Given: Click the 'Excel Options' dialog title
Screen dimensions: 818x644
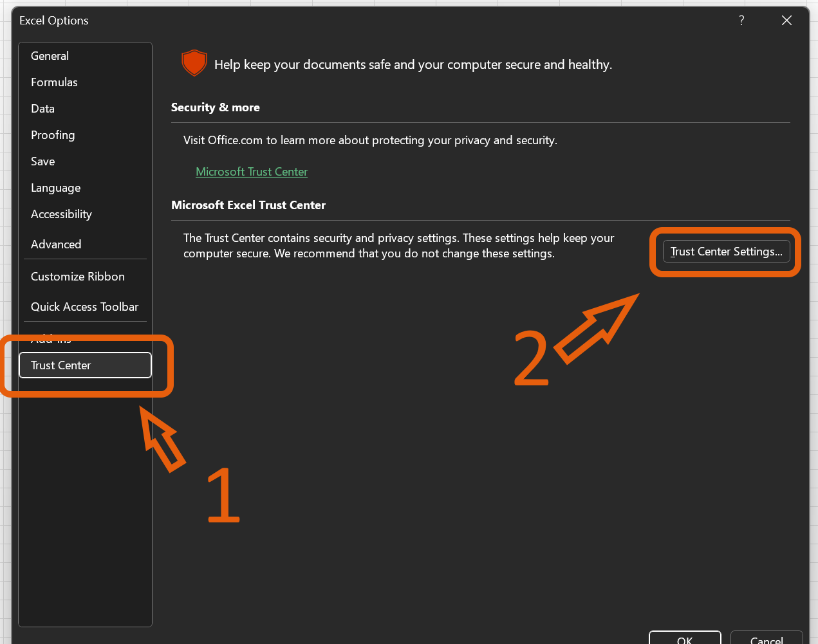Looking at the screenshot, I should [54, 21].
